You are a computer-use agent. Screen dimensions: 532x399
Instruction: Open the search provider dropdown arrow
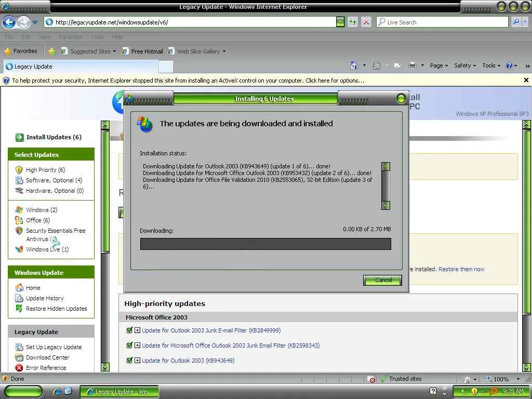click(x=525, y=22)
